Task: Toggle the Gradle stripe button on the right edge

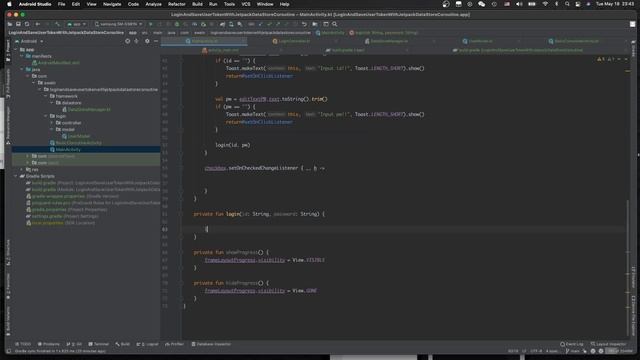Action: pyautogui.click(x=633, y=49)
